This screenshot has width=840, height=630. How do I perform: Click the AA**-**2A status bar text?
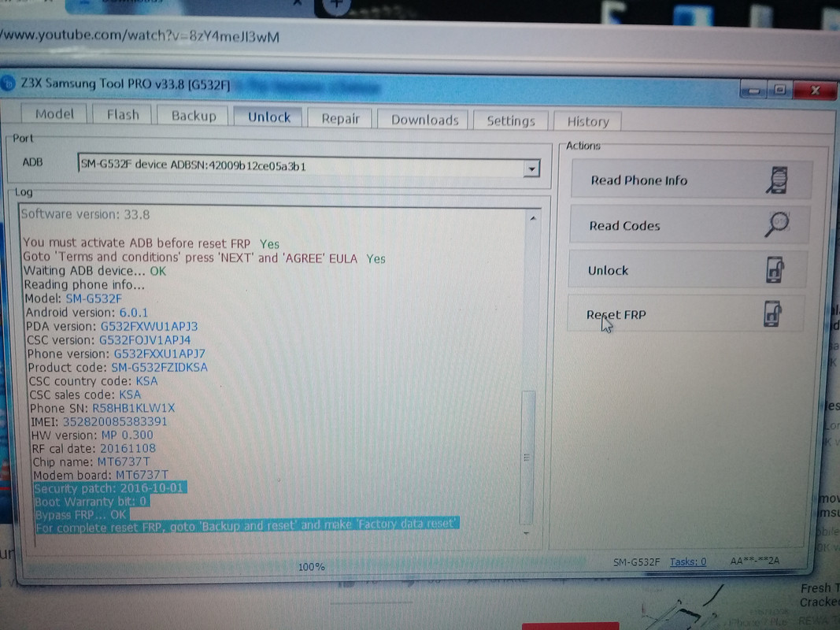point(755,561)
